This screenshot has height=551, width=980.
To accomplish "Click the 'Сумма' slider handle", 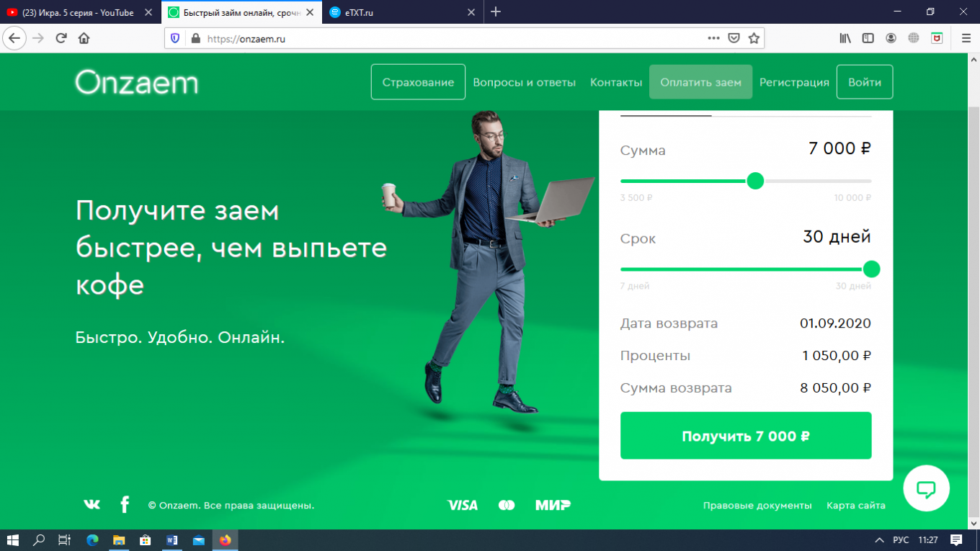I will point(755,181).
